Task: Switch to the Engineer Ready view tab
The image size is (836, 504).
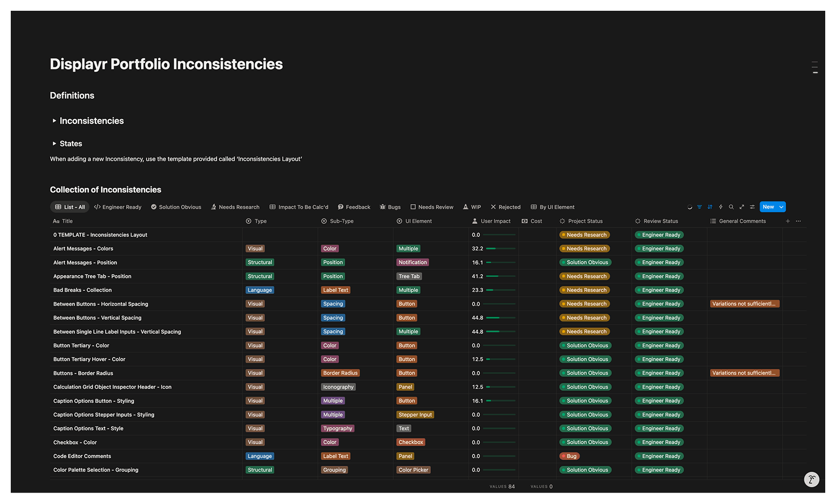Action: (117, 207)
